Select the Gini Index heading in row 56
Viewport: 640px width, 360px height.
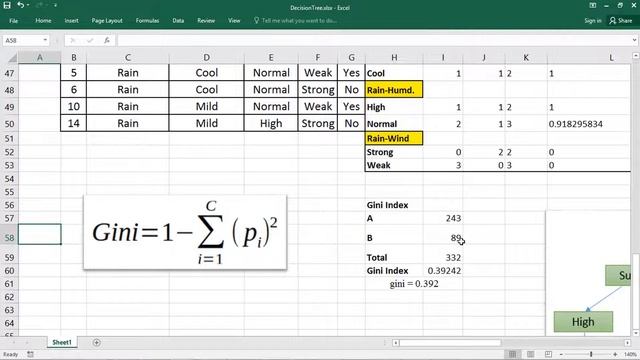(x=387, y=205)
